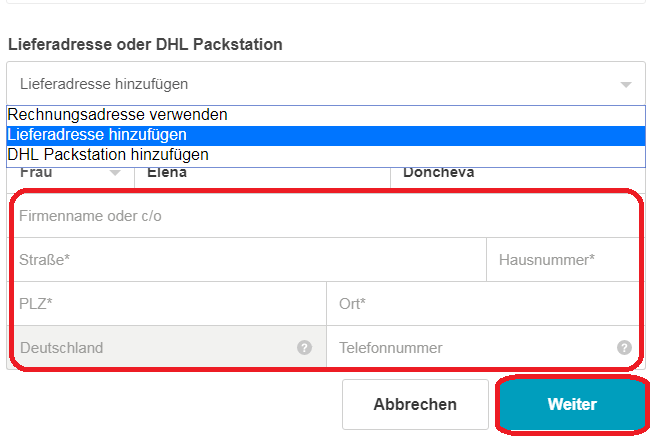The height and width of the screenshot is (440, 658).
Task: Open the Frau salutation dropdown
Action: 114,173
